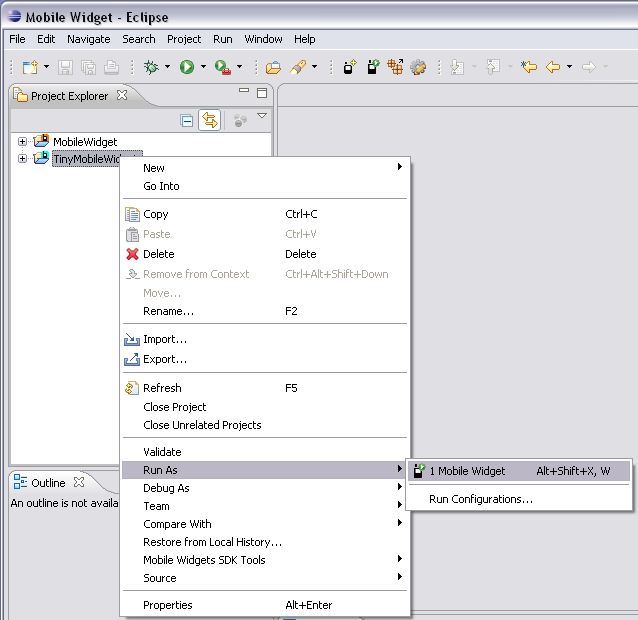The image size is (638, 620).
Task: Click the red Delete icon in context menu
Action: tap(132, 254)
